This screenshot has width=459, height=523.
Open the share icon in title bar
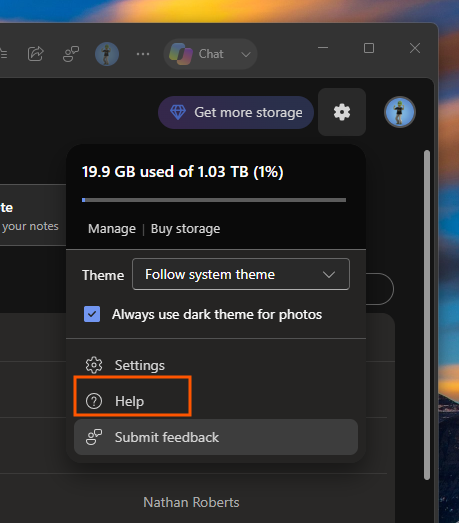click(x=36, y=54)
